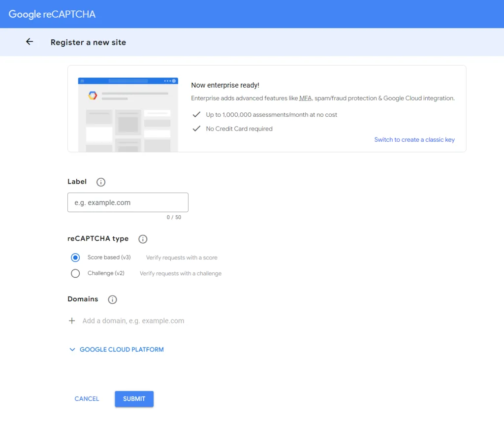Click the Cancel button
504x422 pixels.
point(87,399)
